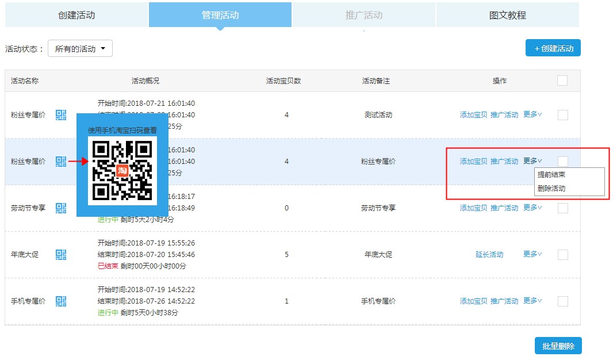Click the +创建活动 button
Viewport: 613px width, 364px height.
(x=553, y=48)
